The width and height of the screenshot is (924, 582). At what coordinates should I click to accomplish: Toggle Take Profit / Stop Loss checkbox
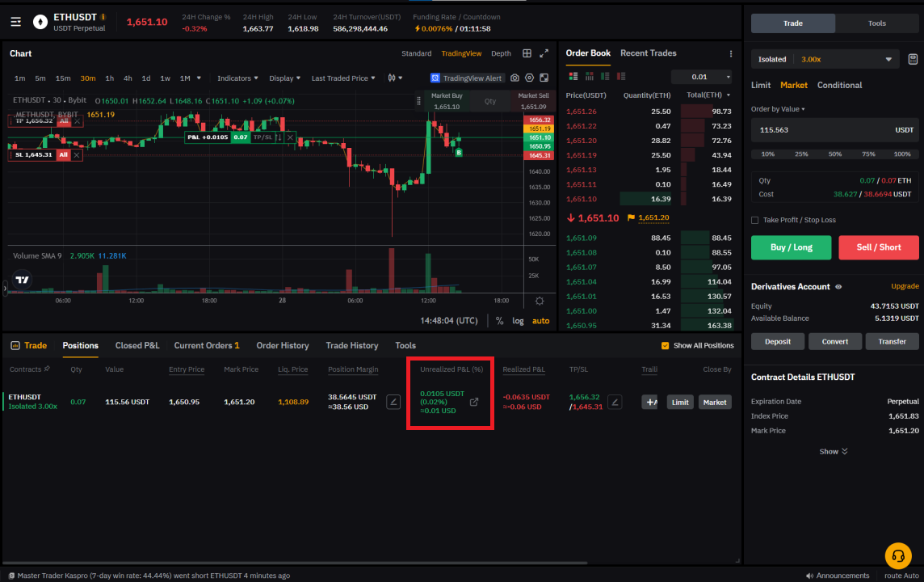[x=755, y=220]
